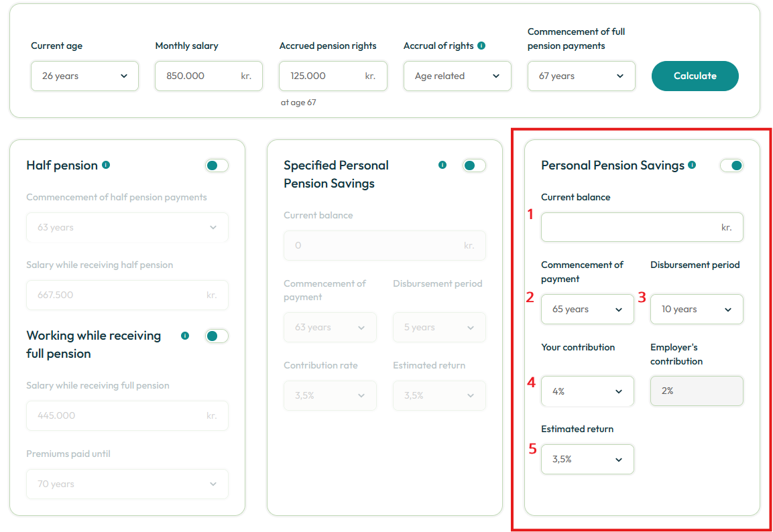Click the Calculate button
This screenshot has height=532, width=773.
695,76
